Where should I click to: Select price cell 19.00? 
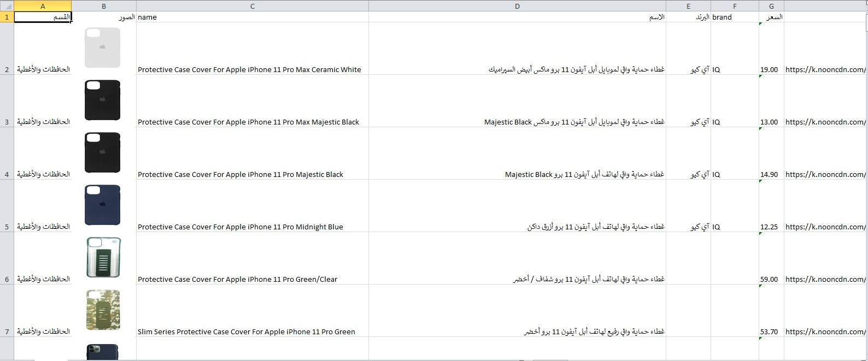pos(771,49)
